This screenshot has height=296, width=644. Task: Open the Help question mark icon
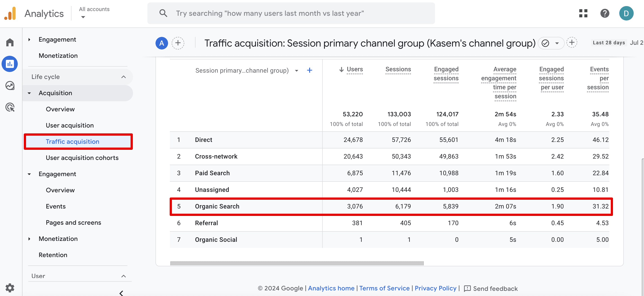(604, 13)
